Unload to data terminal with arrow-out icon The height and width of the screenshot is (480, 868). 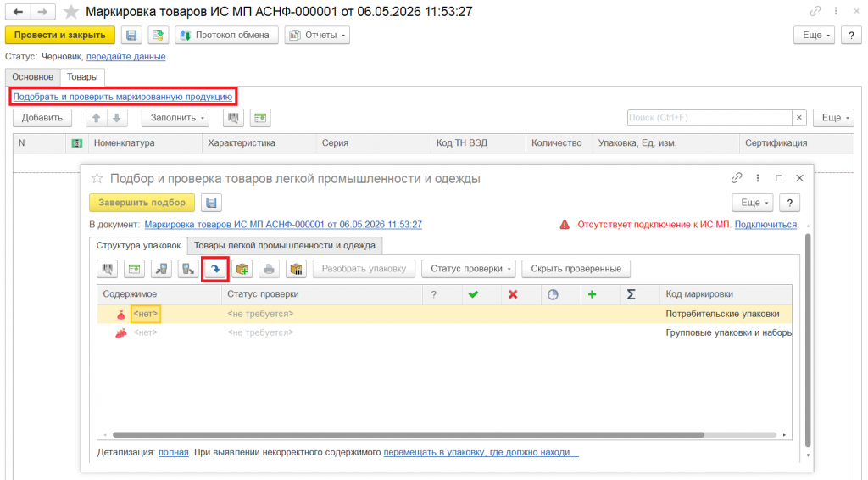pyautogui.click(x=188, y=269)
